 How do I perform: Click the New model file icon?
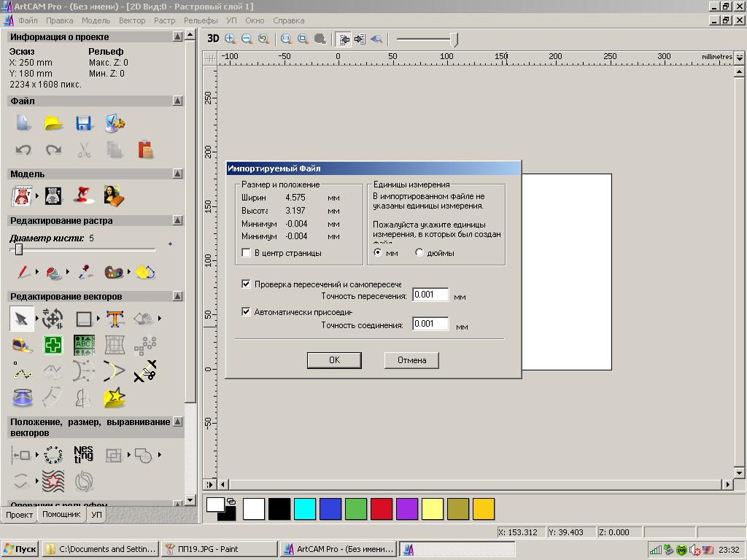coord(23,122)
